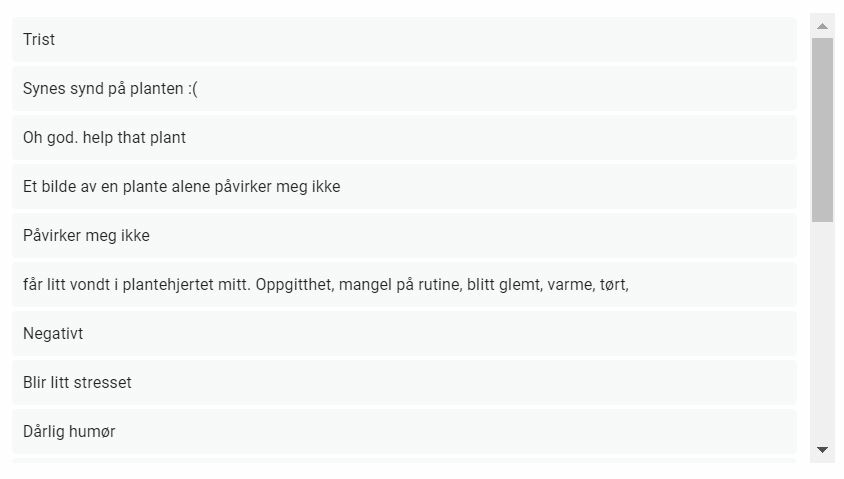Select the "Trist" response row
The height and width of the screenshot is (479, 844).
[x=404, y=40]
